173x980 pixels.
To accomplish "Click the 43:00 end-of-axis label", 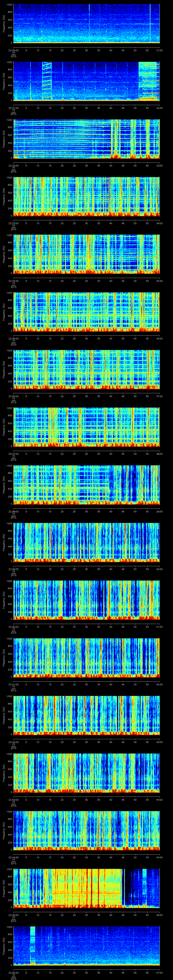I will pyautogui.click(x=159, y=742).
